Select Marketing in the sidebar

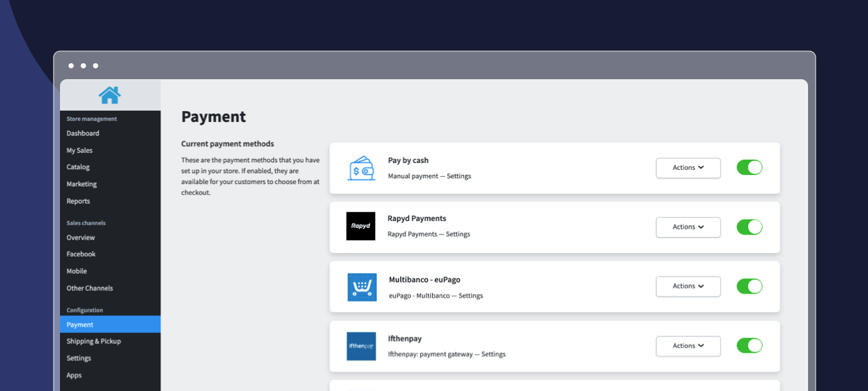click(x=82, y=184)
